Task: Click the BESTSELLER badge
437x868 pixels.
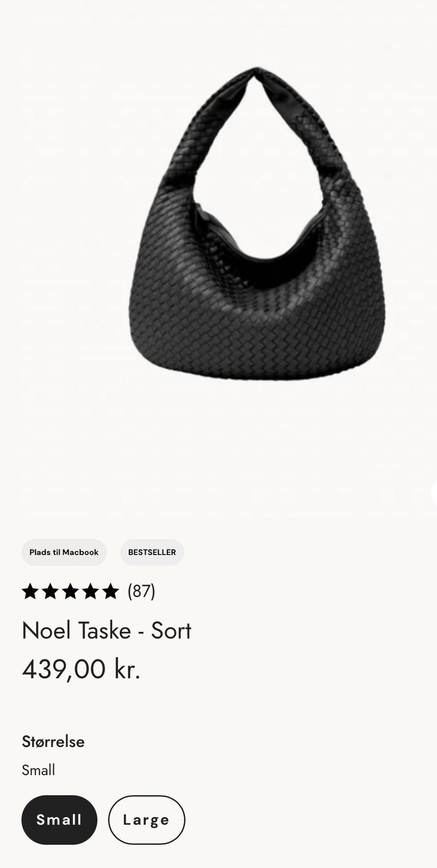Action: [152, 552]
